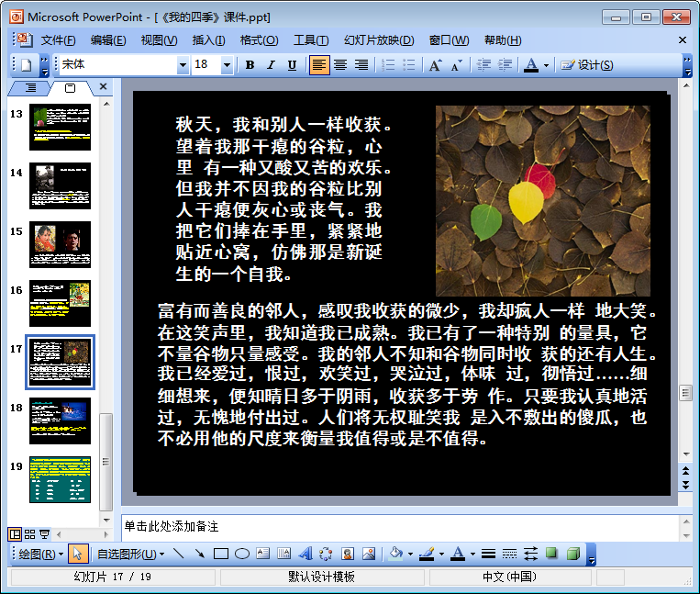Click Increase Font Size icon
Screen dimensions: 700x594
[435, 65]
